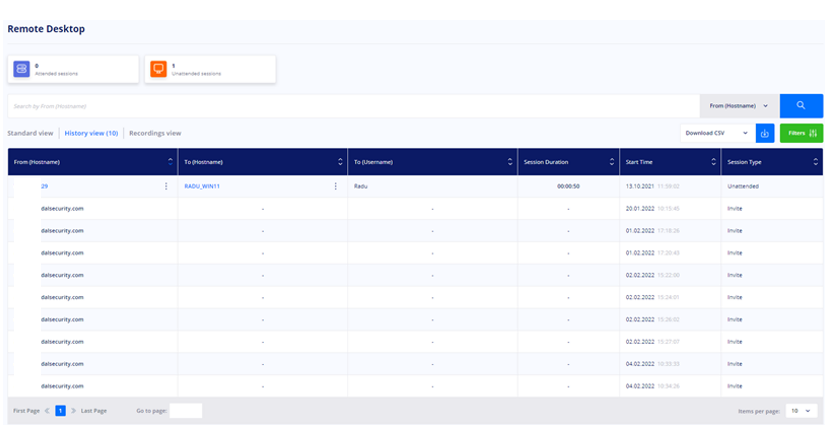Click start time 02.02.2022 15:27:07
Image resolution: width=829 pixels, height=436 pixels.
[652, 341]
